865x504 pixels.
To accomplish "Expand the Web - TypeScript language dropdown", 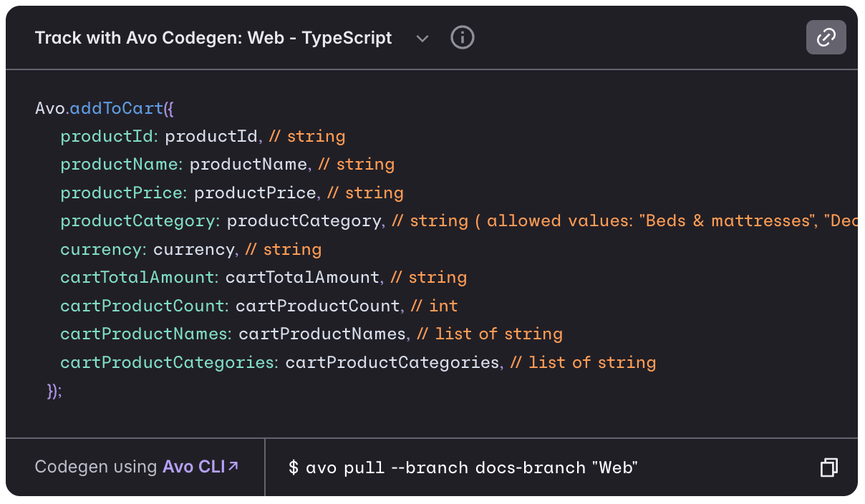I will 422,39.
